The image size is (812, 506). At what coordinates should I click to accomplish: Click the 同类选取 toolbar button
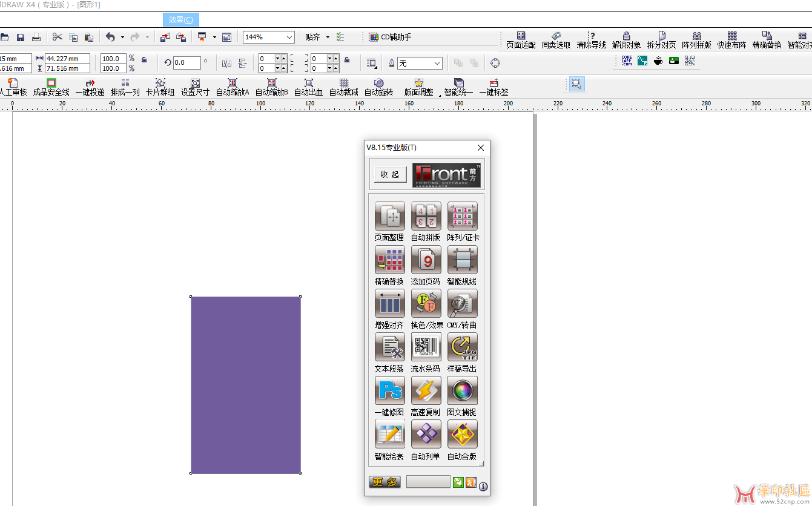pyautogui.click(x=556, y=40)
